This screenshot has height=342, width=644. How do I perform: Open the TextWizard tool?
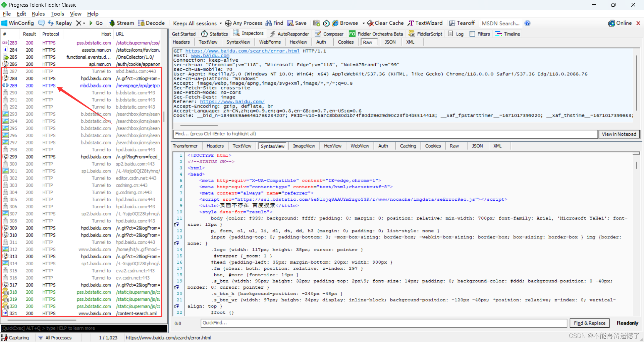425,23
